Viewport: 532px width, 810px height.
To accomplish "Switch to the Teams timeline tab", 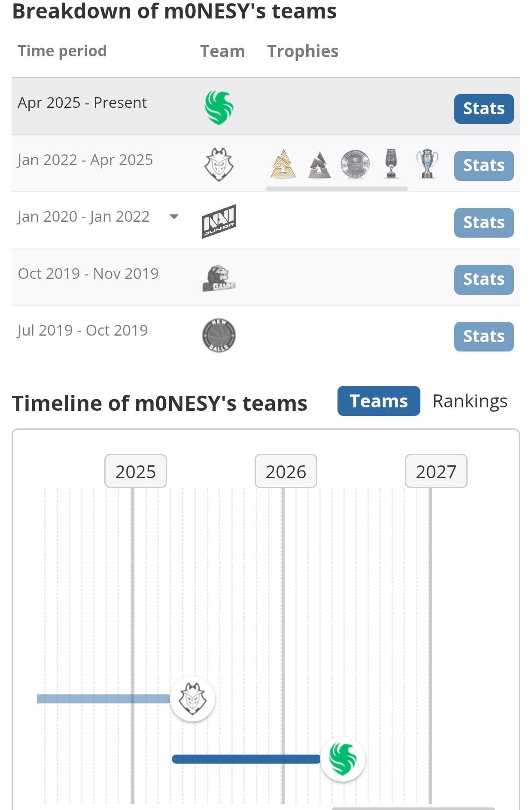I will click(378, 401).
